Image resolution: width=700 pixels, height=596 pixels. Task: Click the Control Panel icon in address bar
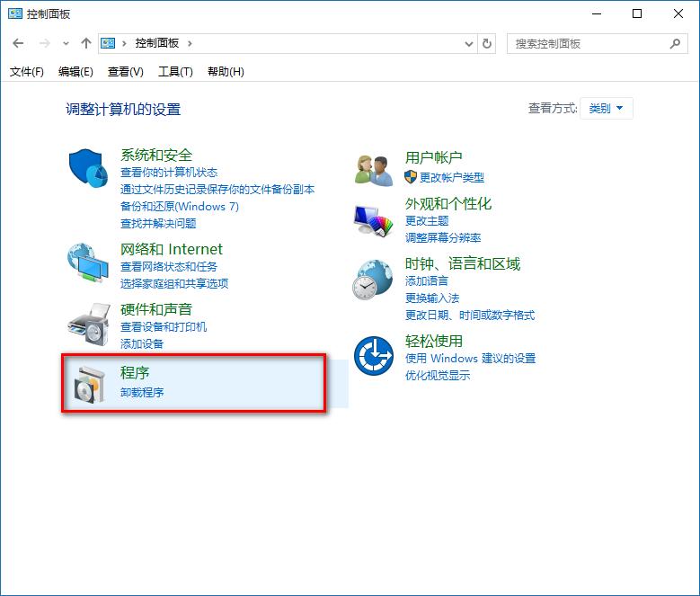coord(108,43)
